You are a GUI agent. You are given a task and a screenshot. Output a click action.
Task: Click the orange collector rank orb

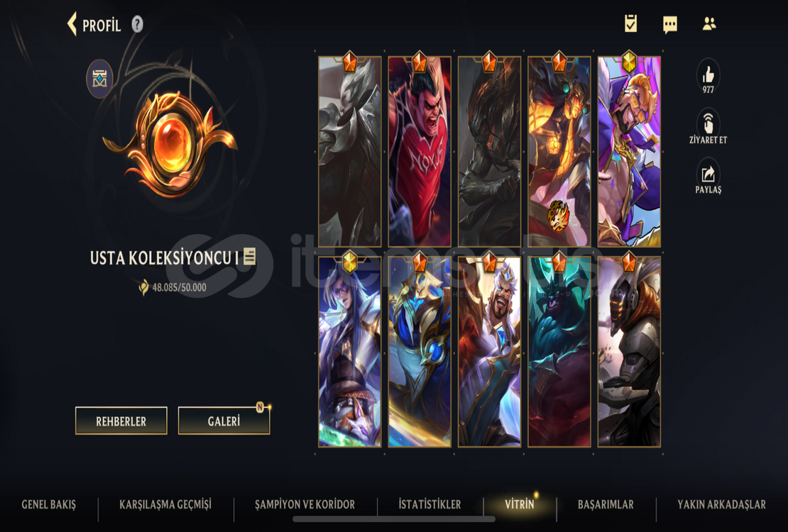pyautogui.click(x=170, y=144)
